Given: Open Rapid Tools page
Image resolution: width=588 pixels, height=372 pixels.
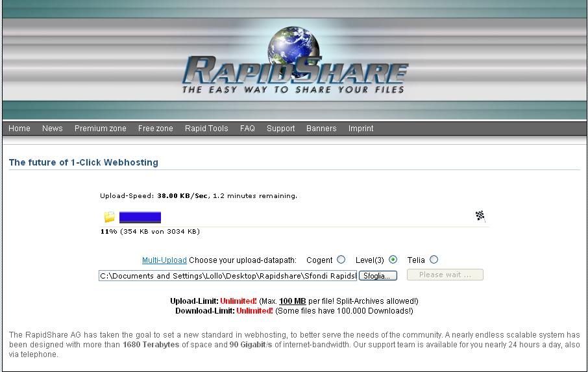Looking at the screenshot, I should click(206, 129).
